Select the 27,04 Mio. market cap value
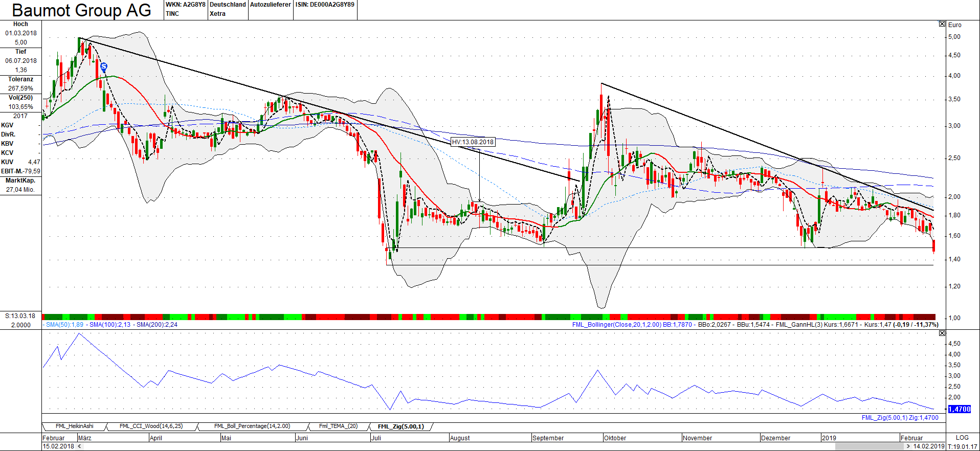 pyautogui.click(x=20, y=190)
